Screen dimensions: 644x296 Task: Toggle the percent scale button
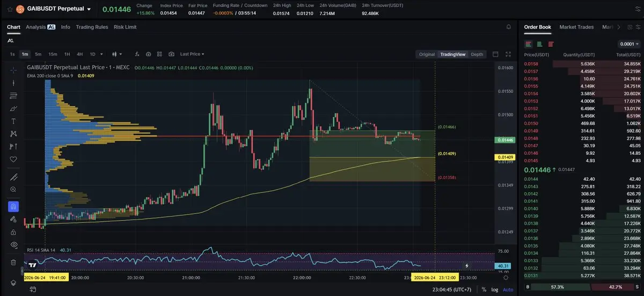click(484, 290)
